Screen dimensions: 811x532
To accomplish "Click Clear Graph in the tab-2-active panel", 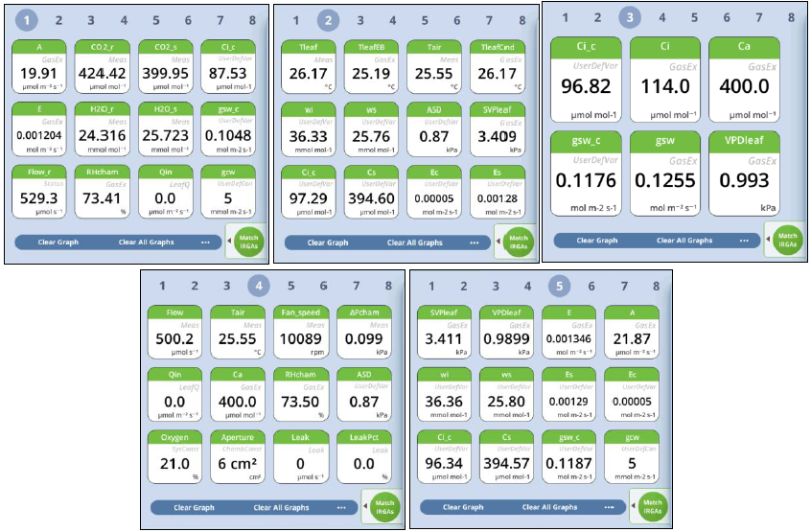I will [328, 243].
